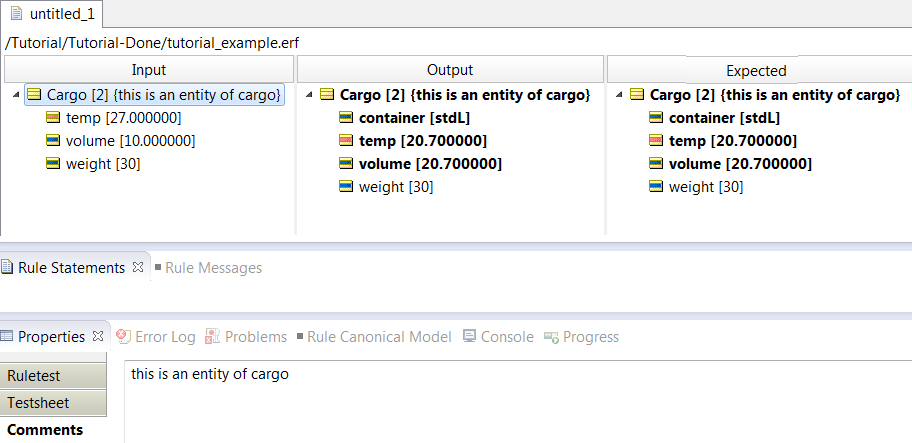Screen dimensions: 912x443
Task: Click temp [27.000000] attribute icon in Input
Action: pyautogui.click(x=53, y=118)
